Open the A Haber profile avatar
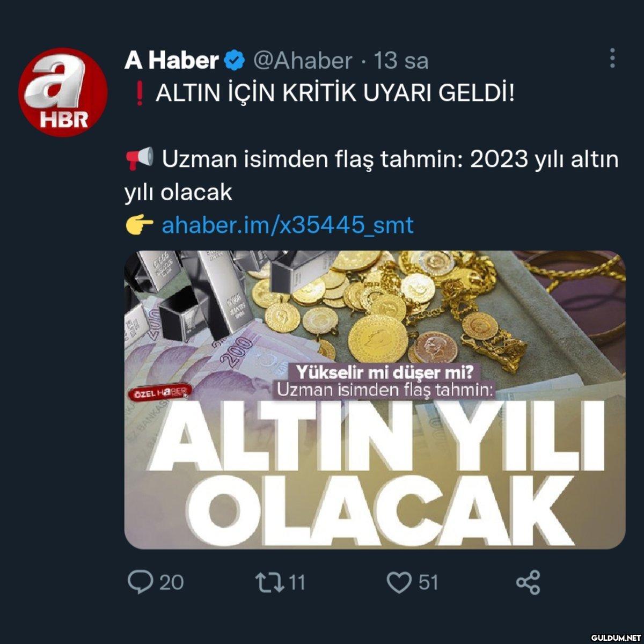This screenshot has height=644, width=644. point(63,92)
